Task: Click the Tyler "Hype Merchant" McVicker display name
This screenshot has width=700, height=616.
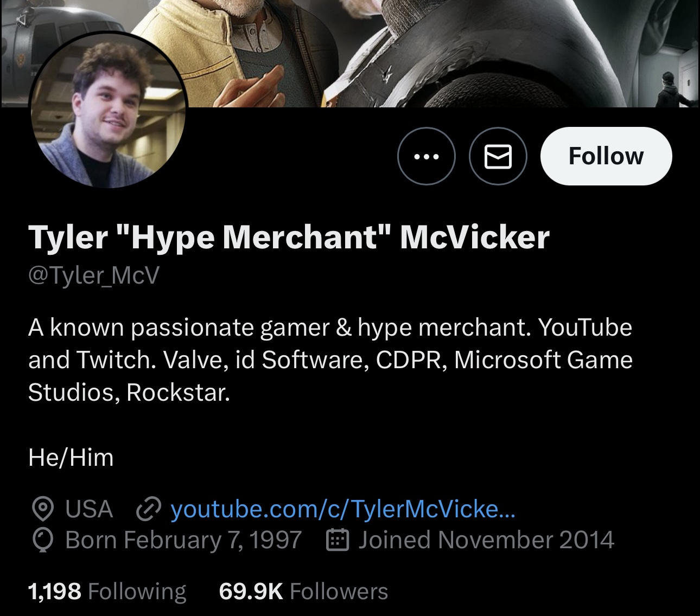Action: point(289,237)
